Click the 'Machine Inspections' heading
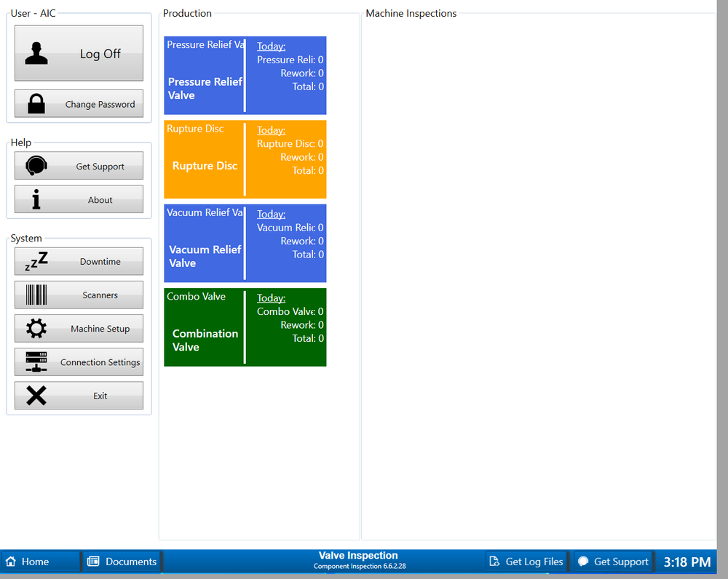This screenshot has width=728, height=579. click(411, 13)
